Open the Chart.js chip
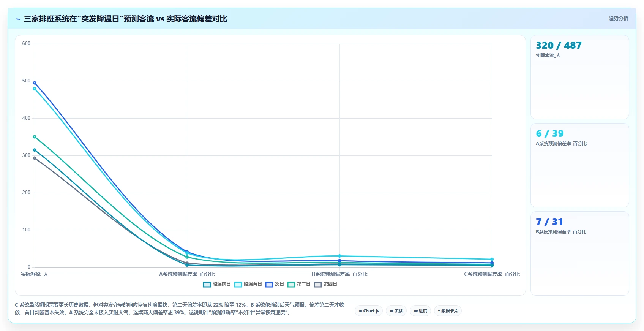The height and width of the screenshot is (331, 644). (369, 311)
